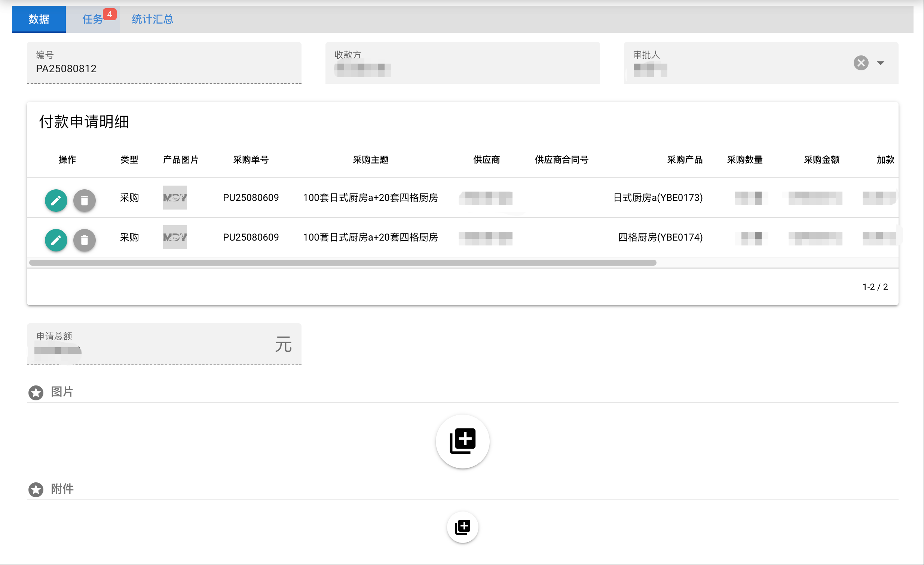Add a picture under 图片 section

462,441
